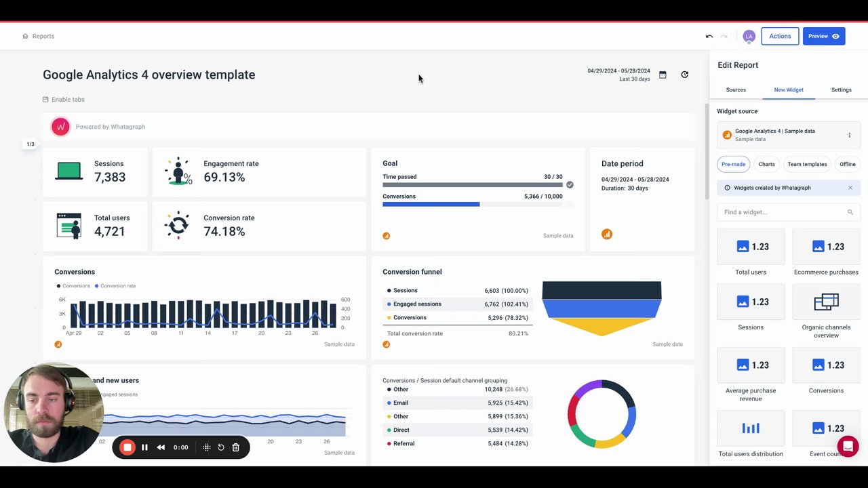This screenshot has height=488, width=868.
Task: Switch to the New Widget tab
Action: 789,89
